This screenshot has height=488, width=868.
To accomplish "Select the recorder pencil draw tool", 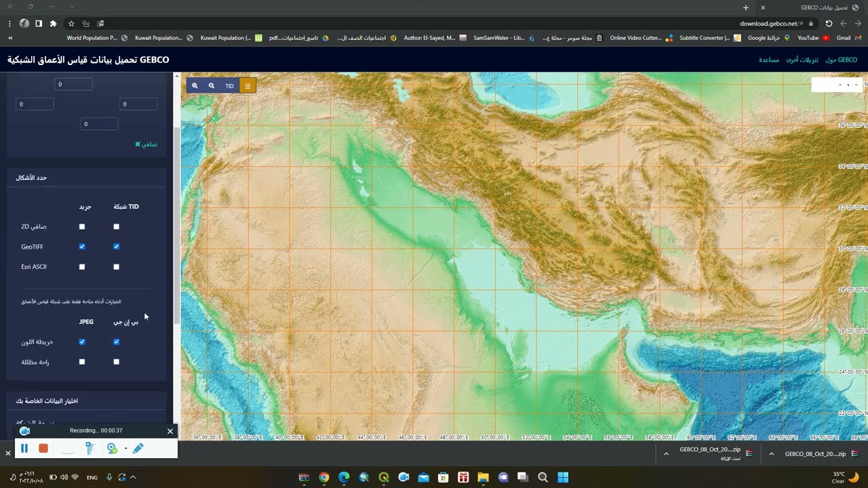I will click(x=138, y=448).
